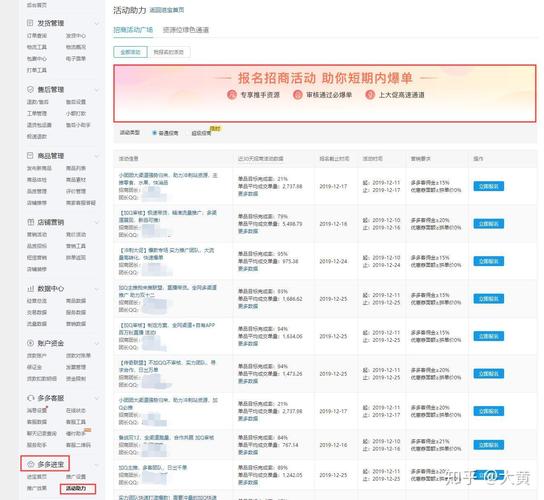Image resolution: width=544 pixels, height=500 pixels.
Task: Switch to the 资源位绿色通道 tab
Action: pyautogui.click(x=186, y=30)
